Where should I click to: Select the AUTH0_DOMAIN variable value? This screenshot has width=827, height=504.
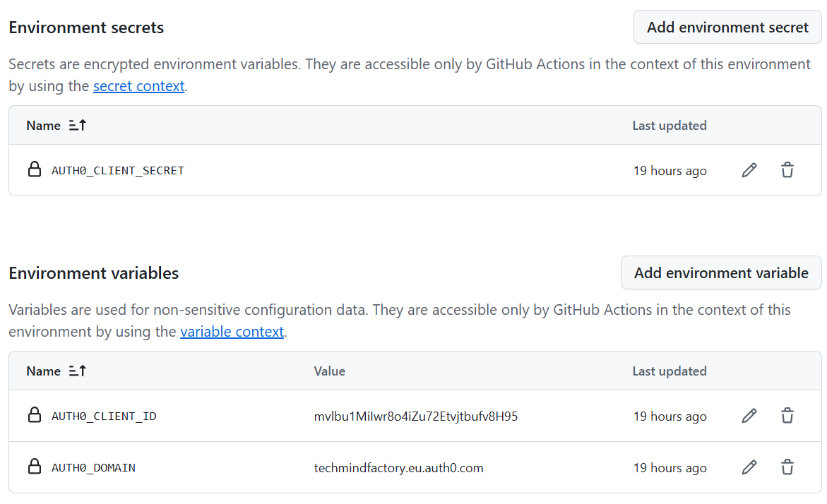[400, 467]
